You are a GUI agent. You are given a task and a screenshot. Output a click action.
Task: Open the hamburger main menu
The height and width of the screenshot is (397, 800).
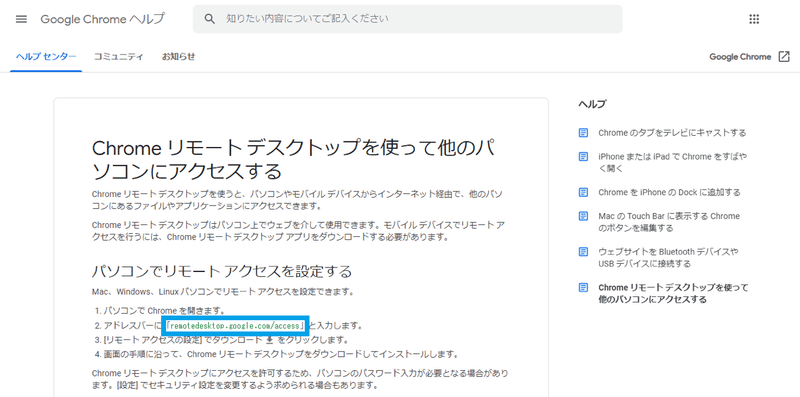pos(21,19)
